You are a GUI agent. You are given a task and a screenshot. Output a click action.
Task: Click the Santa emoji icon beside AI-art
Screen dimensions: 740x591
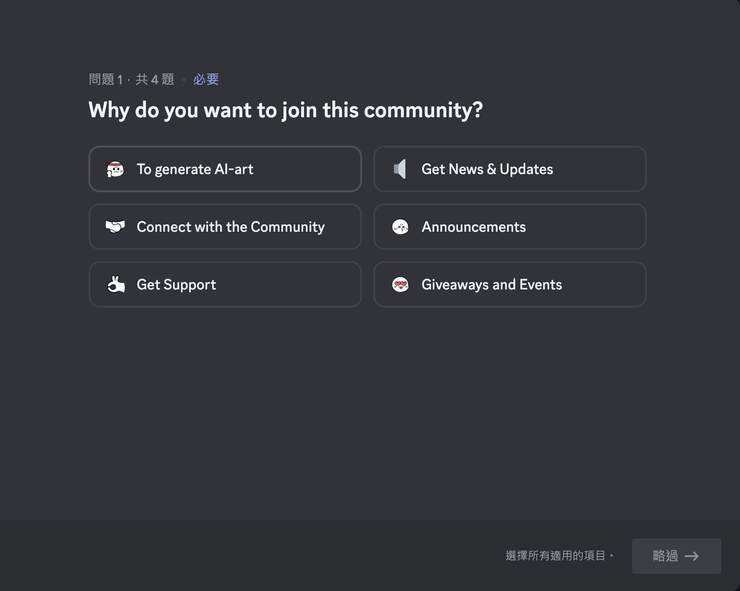(115, 169)
